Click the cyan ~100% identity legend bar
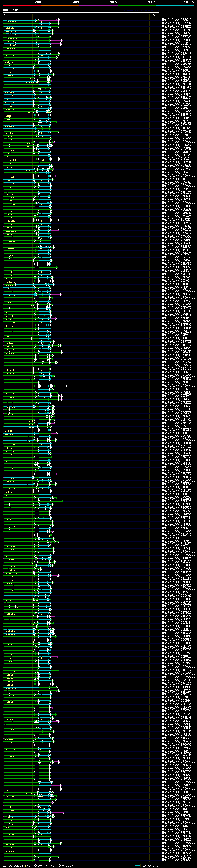This screenshot has width=197, height=868. coord(175,6)
